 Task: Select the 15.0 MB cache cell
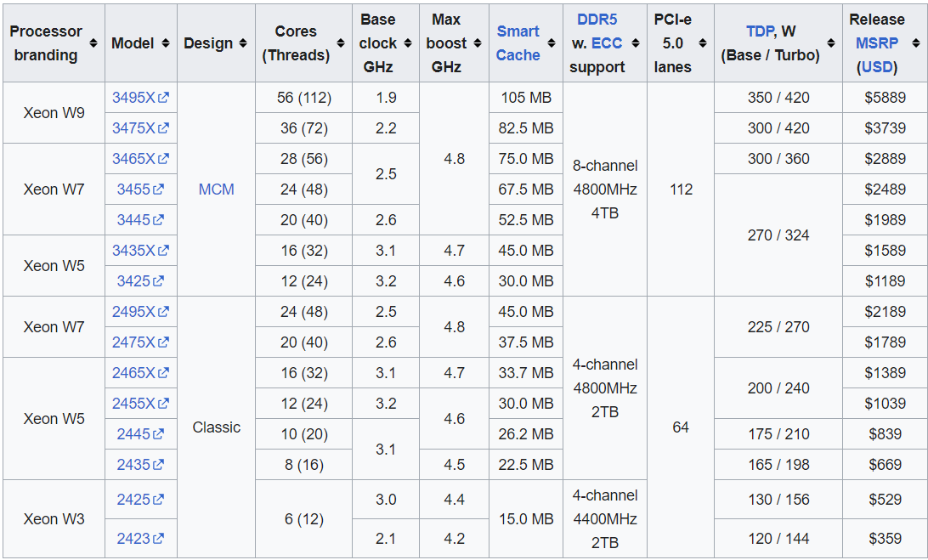[525, 518]
